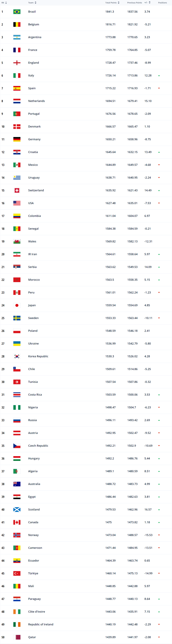Click the green up arrow next to Italy
The image size is (172, 644).
[x=159, y=75]
